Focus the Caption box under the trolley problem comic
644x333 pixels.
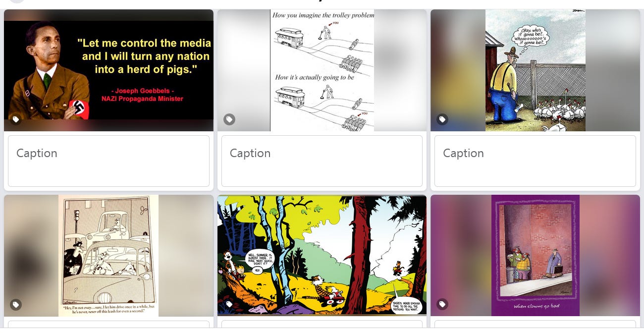coord(322,161)
